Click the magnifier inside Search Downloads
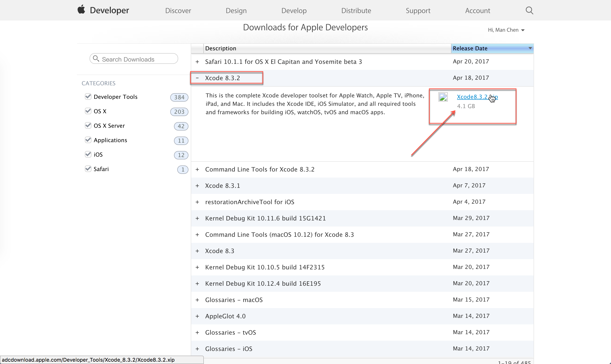Screen dimensions: 611x364 pos(96,59)
